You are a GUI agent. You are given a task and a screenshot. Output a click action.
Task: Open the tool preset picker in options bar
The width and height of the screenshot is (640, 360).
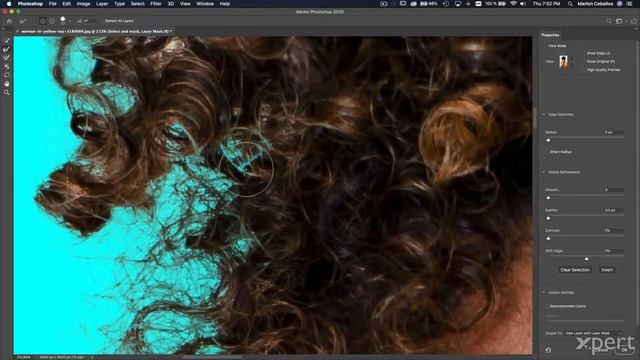pyautogui.click(x=23, y=21)
